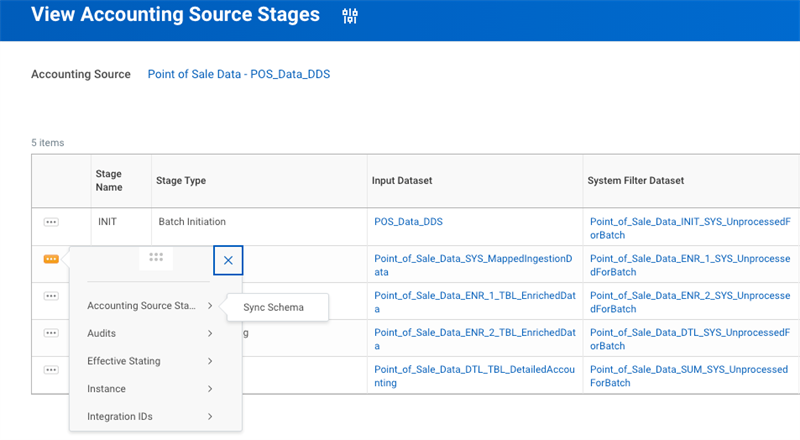The image size is (800, 440).
Task: Open Point_of_Sale_Data_DTL_SYS_UnprocessedForBatch link
Action: 690,339
